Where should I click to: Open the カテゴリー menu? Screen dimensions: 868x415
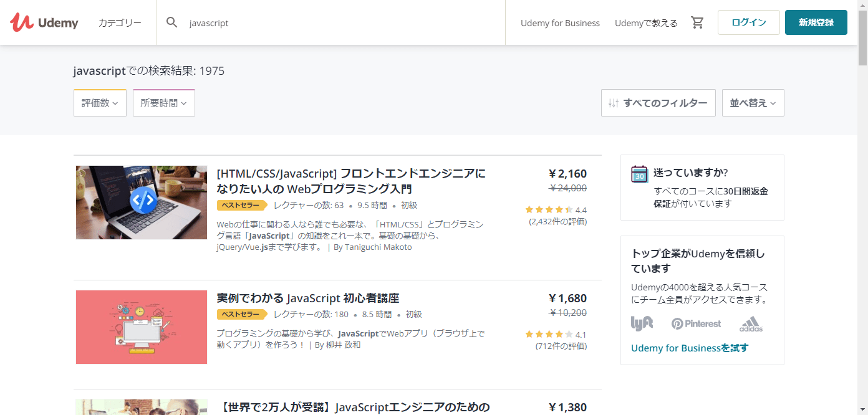(x=118, y=22)
